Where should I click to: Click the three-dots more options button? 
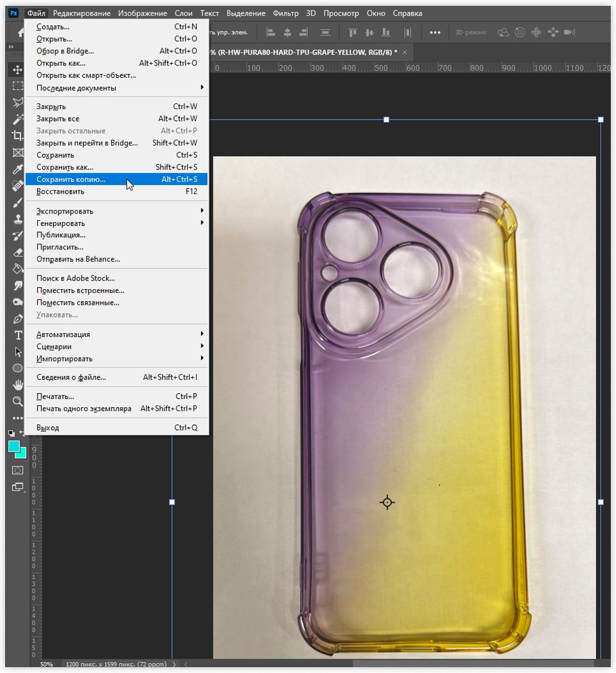435,32
